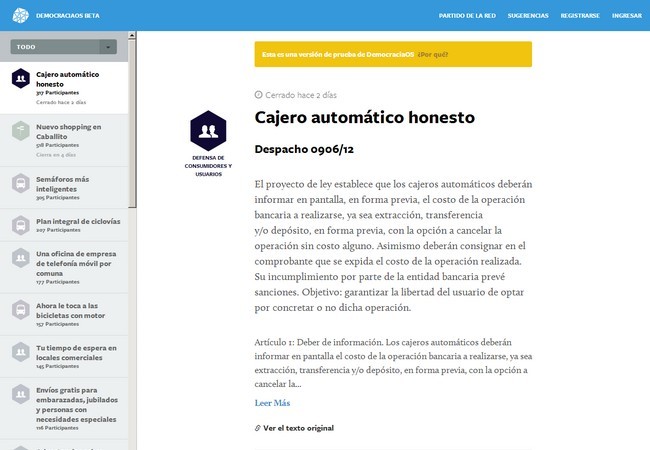The image size is (650, 450).
Task: Click DEFENSA DE CONSUMIDORES Y USUARIOS label
Action: (209, 166)
